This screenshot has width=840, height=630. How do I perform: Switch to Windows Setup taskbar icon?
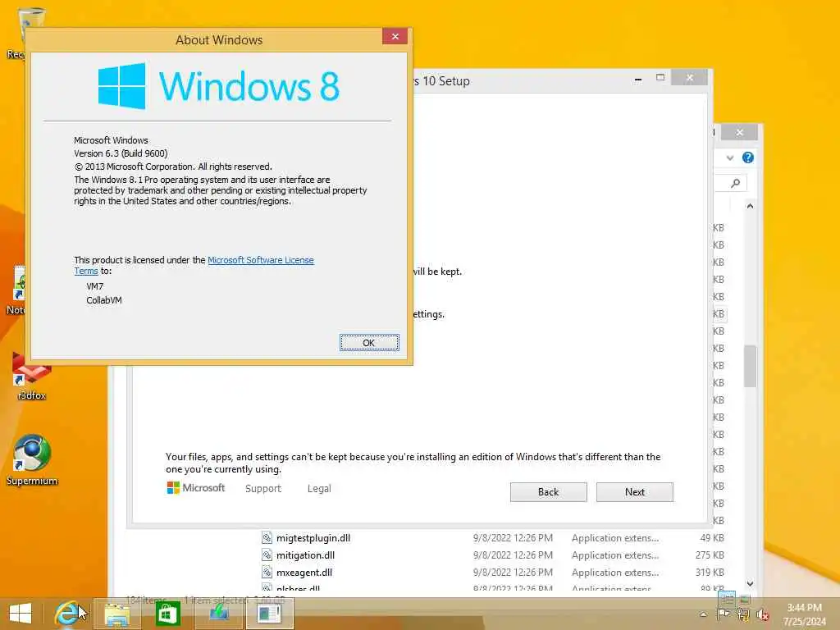(x=218, y=614)
